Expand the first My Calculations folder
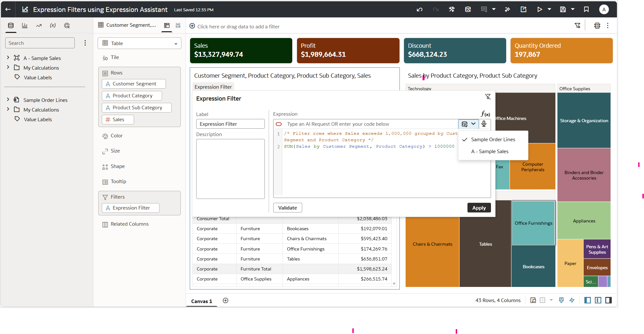This screenshot has width=644, height=334. coord(8,67)
